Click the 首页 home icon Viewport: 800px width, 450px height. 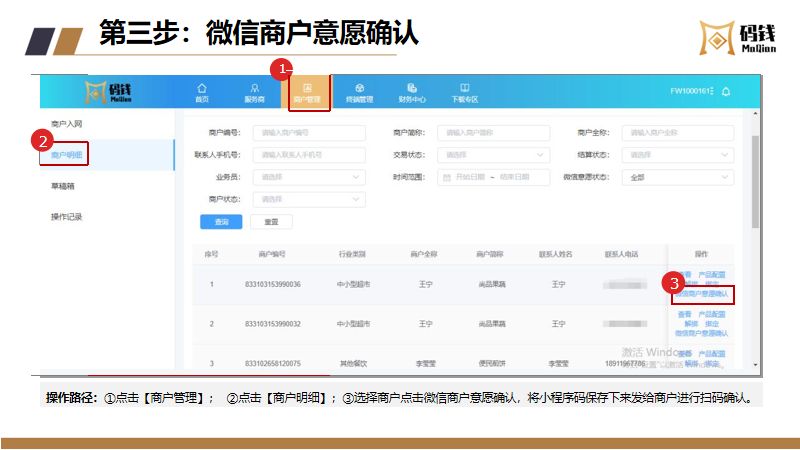coord(202,92)
